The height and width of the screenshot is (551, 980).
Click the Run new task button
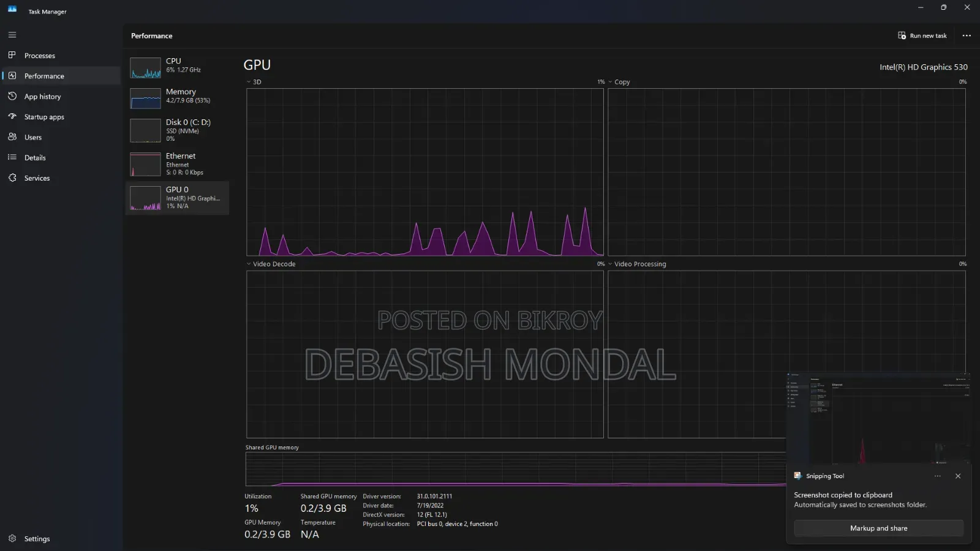pyautogui.click(x=922, y=36)
